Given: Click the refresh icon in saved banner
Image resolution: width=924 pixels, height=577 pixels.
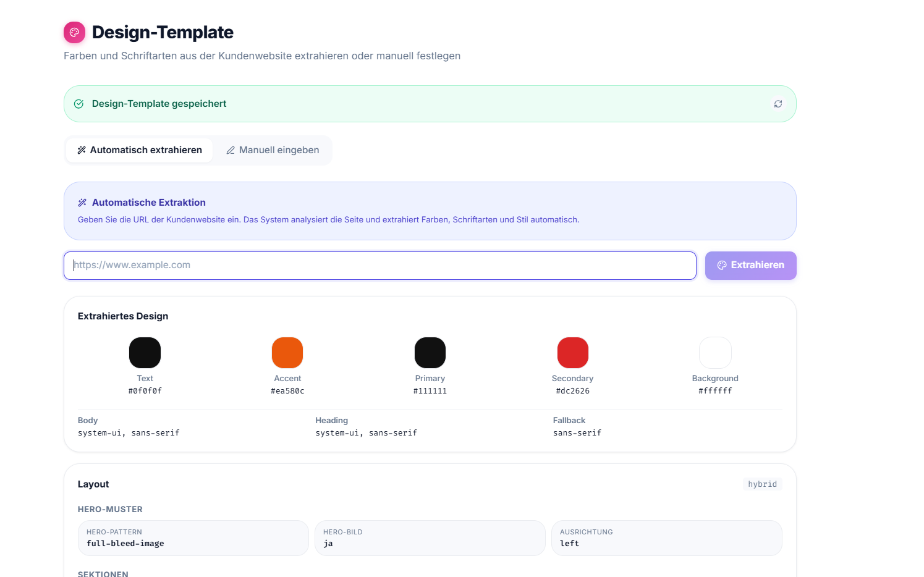Looking at the screenshot, I should (778, 104).
